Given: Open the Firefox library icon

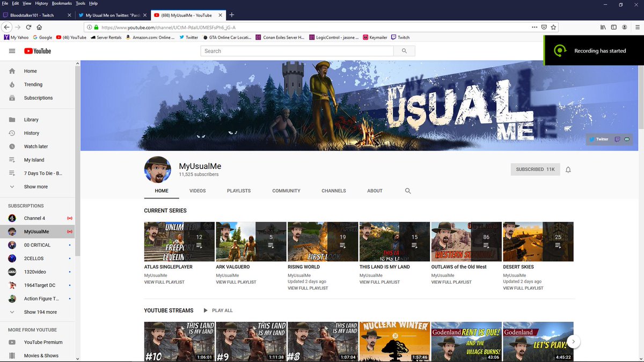Looking at the screenshot, I should [603, 27].
